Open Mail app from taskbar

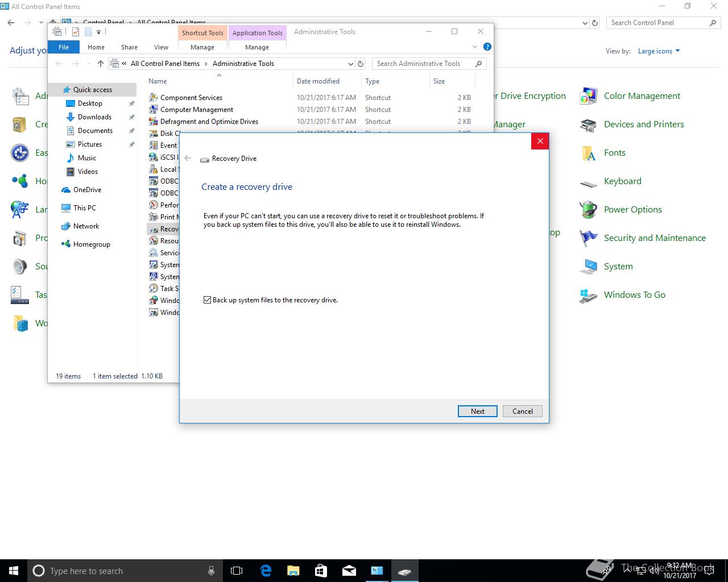click(349, 571)
